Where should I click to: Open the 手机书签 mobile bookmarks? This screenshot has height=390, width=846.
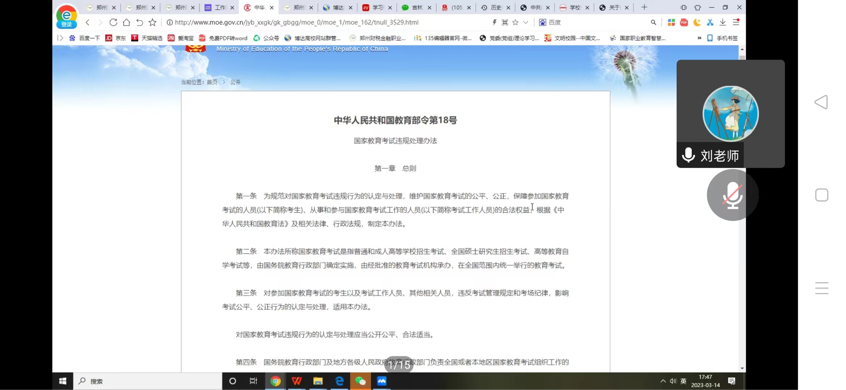click(722, 38)
